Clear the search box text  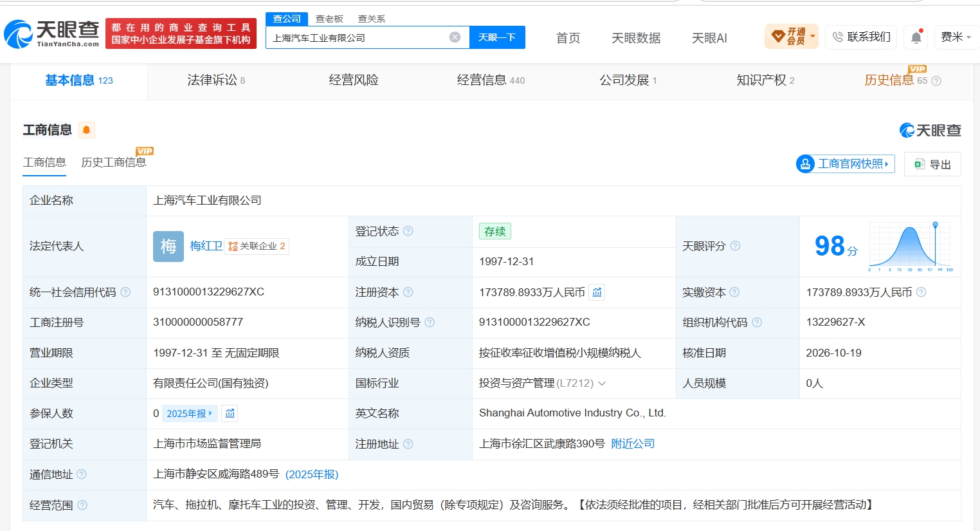(455, 37)
